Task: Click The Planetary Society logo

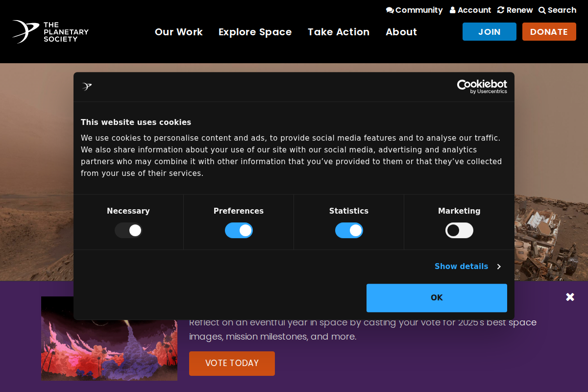Action: pos(50,32)
